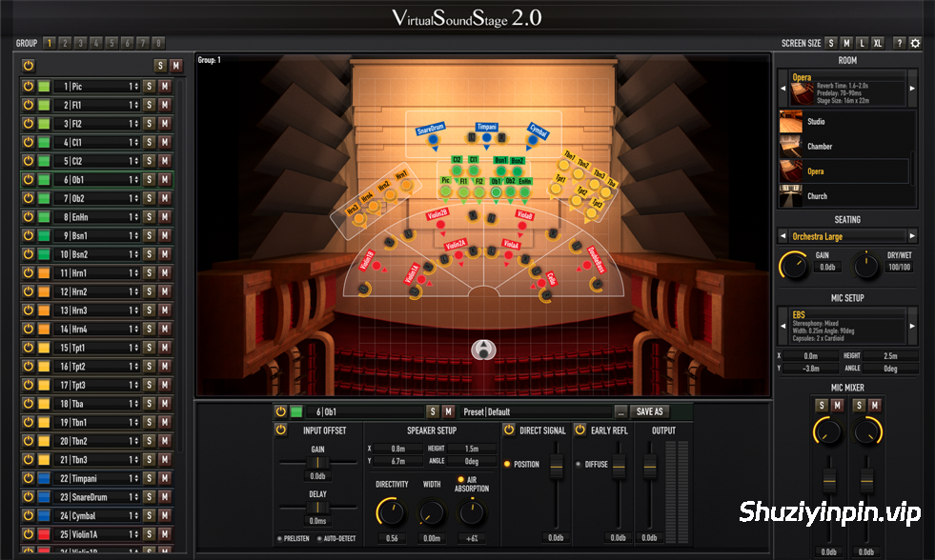This screenshot has width=935, height=560.
Task: Choose Studio room from list
Action: 844,122
